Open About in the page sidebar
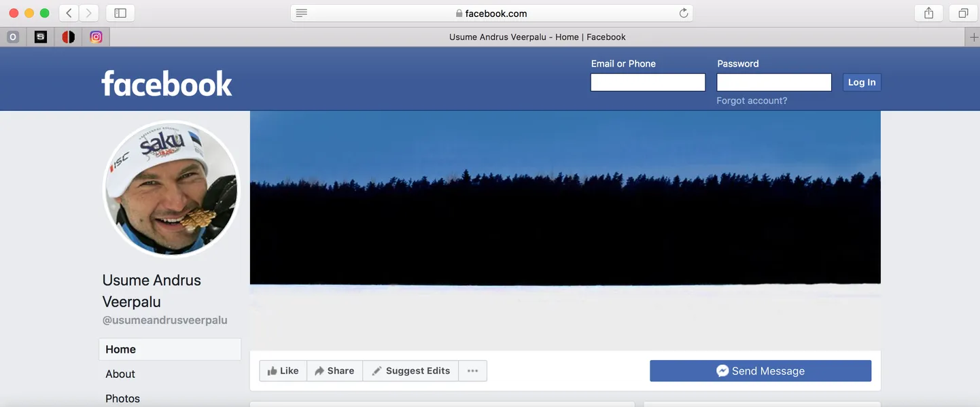 click(120, 374)
